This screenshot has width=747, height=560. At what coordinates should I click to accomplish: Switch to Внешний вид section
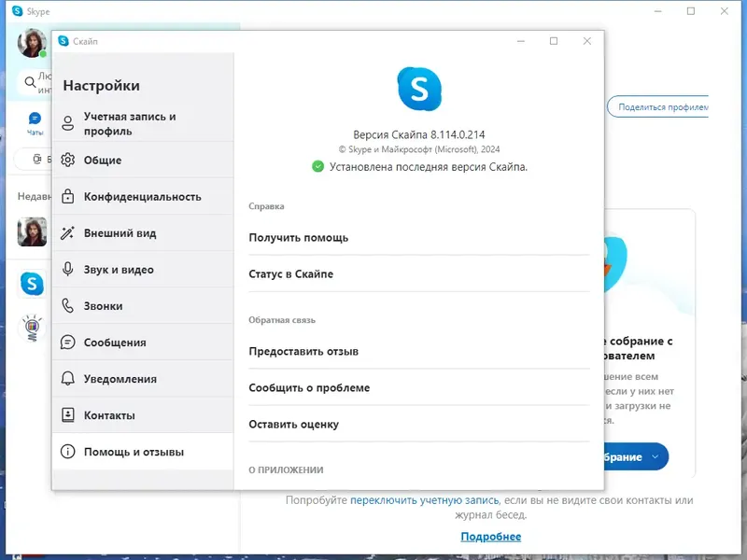[143, 232]
